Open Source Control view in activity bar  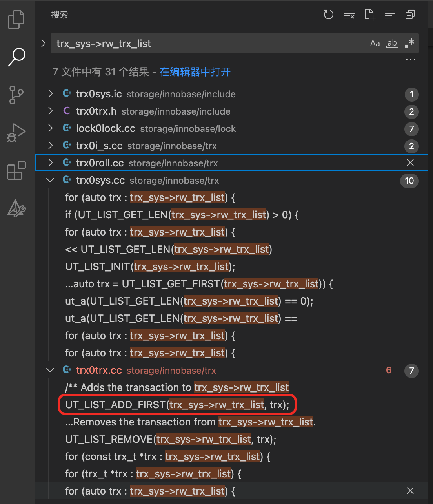tap(16, 95)
